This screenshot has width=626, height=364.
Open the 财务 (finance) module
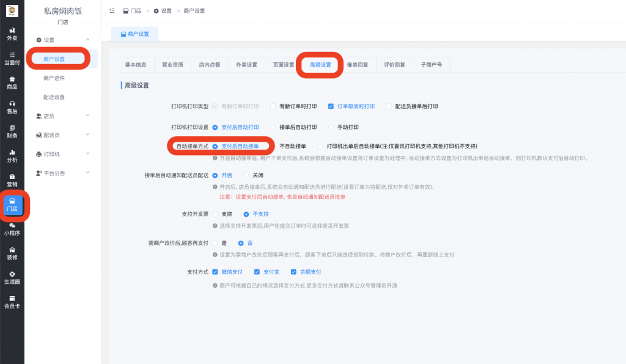coord(12,131)
